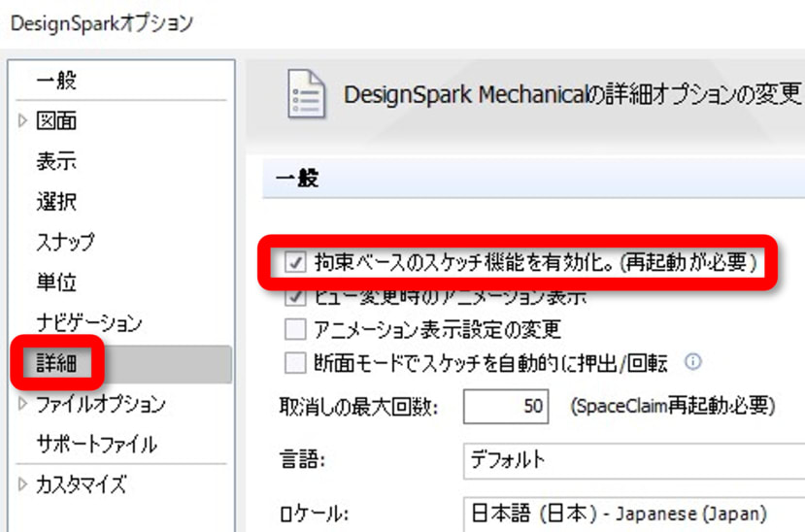Image resolution: width=805 pixels, height=532 pixels.
Task: Click the 取消しの最大回数: label
Action: point(358,408)
